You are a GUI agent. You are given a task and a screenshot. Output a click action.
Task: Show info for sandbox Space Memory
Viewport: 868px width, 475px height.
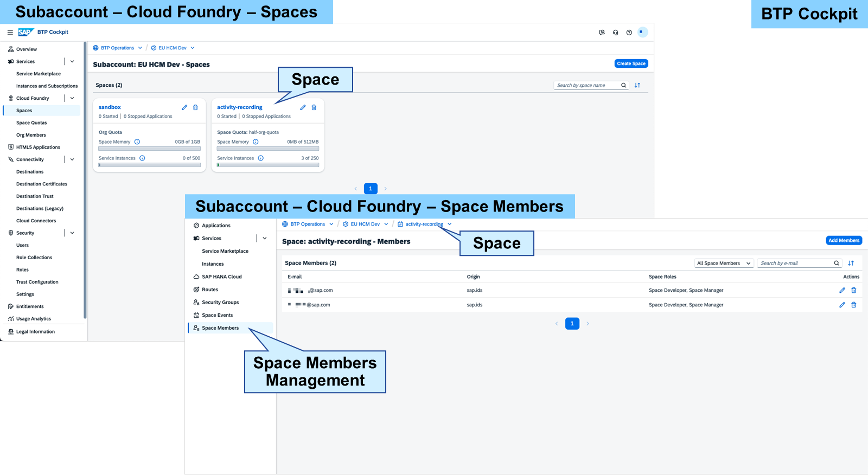pos(137,142)
